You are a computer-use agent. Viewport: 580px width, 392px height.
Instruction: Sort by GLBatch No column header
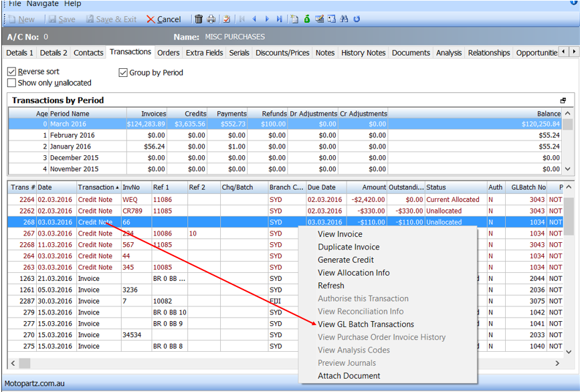click(526, 187)
